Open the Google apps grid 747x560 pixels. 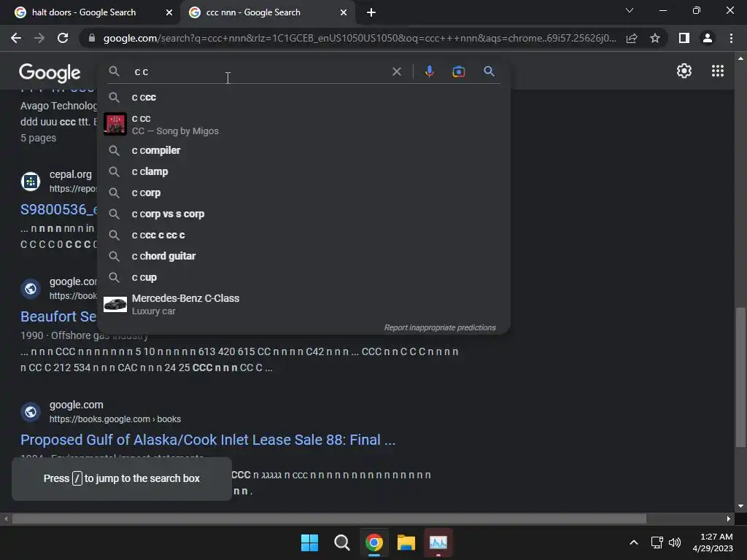pyautogui.click(x=718, y=71)
